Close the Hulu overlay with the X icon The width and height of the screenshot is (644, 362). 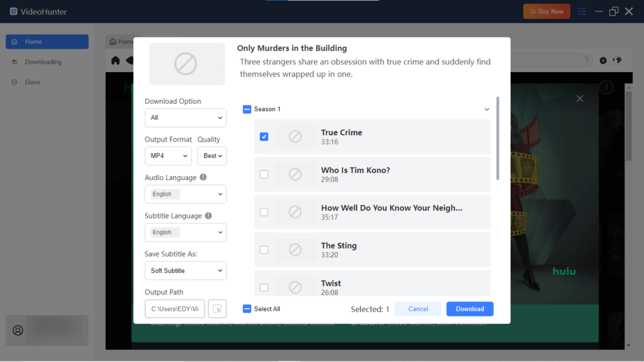pyautogui.click(x=580, y=99)
